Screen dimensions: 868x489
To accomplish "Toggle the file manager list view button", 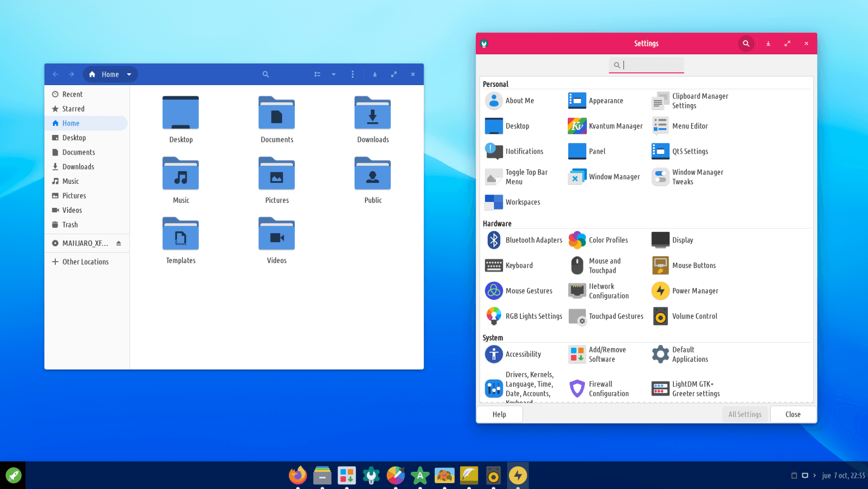I will point(317,74).
